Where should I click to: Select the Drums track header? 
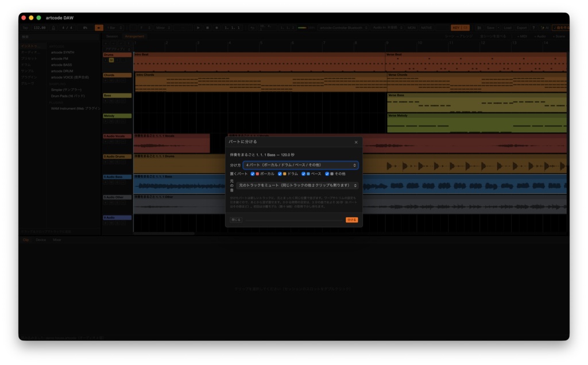pos(117,55)
